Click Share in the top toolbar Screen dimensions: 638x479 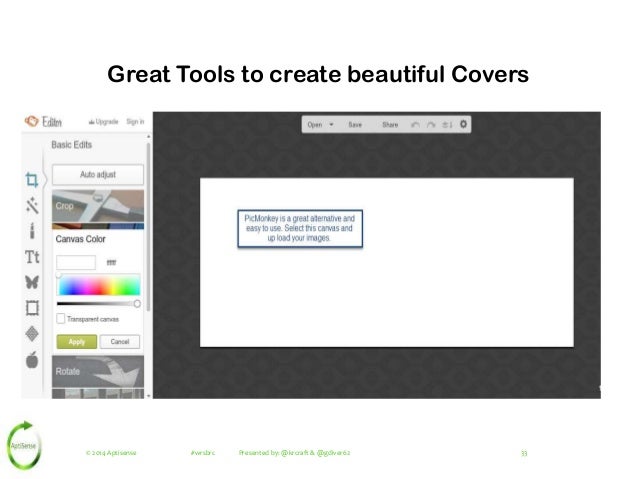pyautogui.click(x=390, y=125)
